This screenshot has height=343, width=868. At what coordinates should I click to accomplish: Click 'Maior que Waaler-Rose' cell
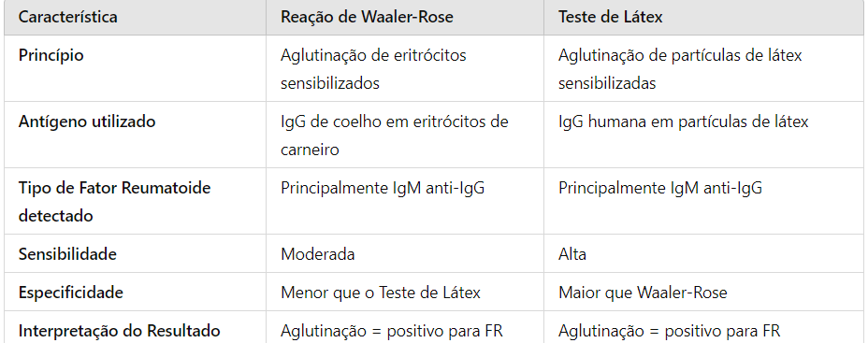643,293
